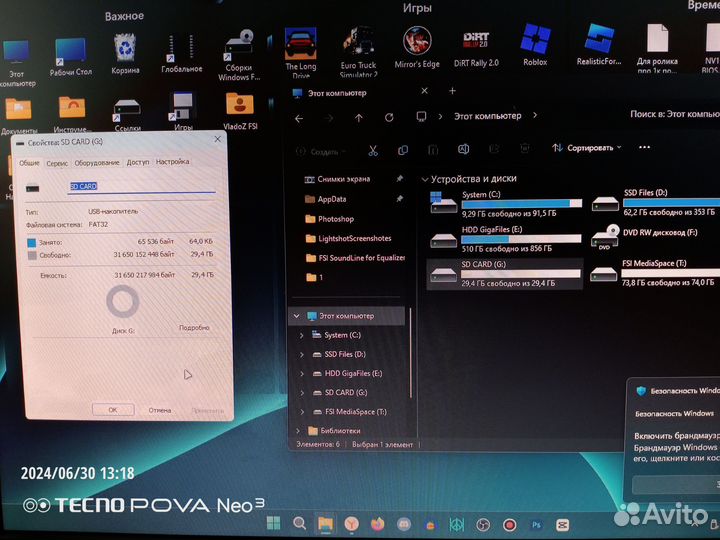Click the SD CARD name input field
The width and height of the screenshot is (720, 540).
point(140,187)
